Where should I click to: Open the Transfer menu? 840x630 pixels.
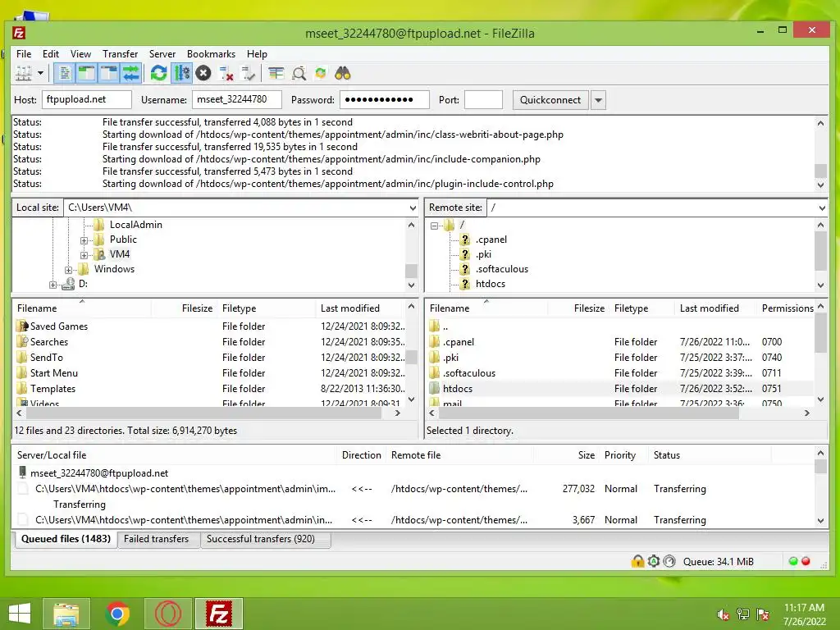coord(120,54)
